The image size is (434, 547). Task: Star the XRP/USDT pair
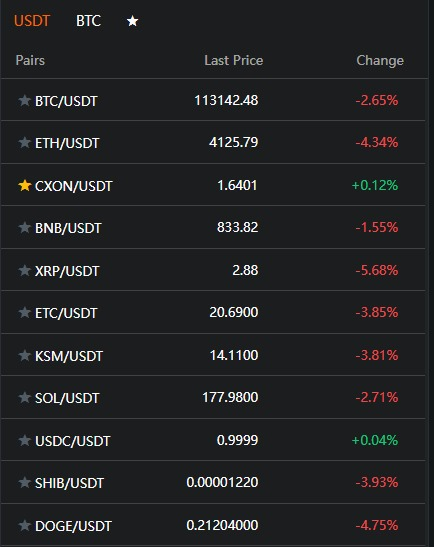(x=24, y=270)
